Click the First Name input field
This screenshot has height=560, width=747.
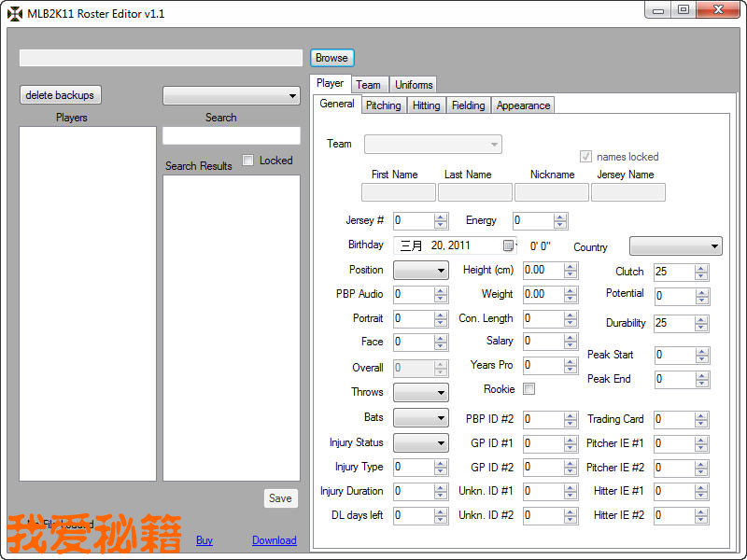[x=398, y=192]
